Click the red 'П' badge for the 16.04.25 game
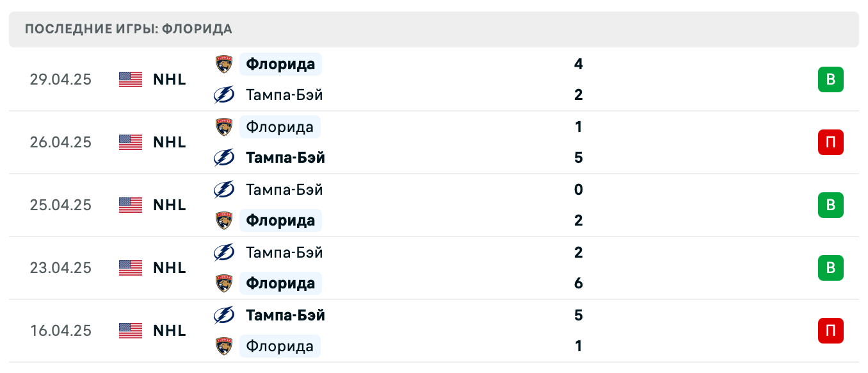Viewport: 868px width, 373px height. coord(831,331)
